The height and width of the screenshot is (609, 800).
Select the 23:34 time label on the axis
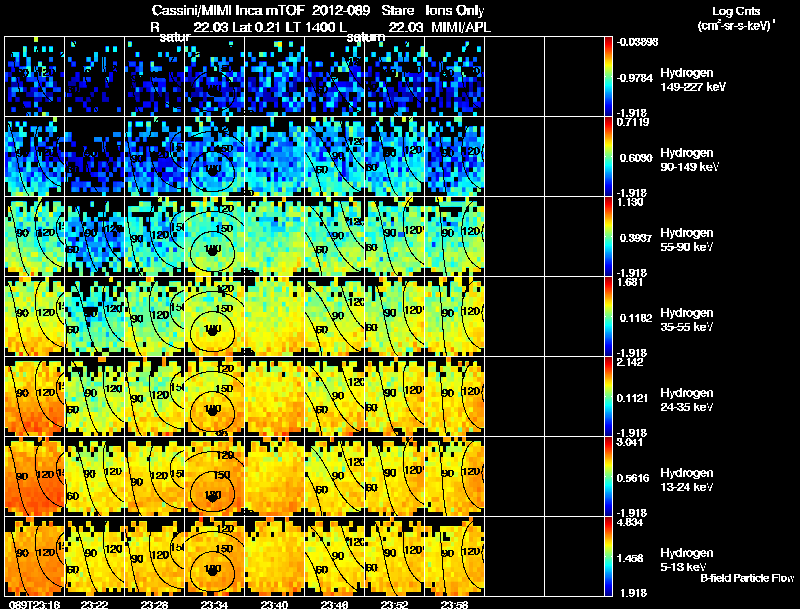pyautogui.click(x=214, y=604)
